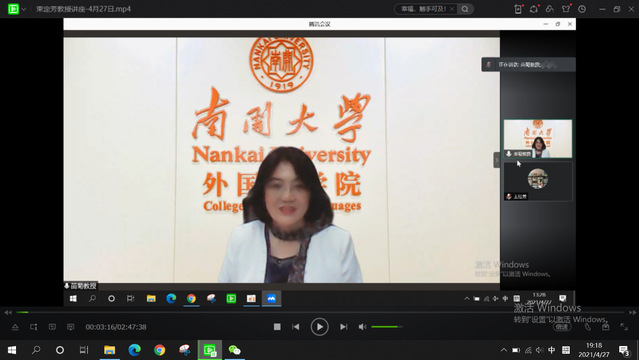Mute the player with the speaker icon
The width and height of the screenshot is (639, 360).
coord(362,327)
